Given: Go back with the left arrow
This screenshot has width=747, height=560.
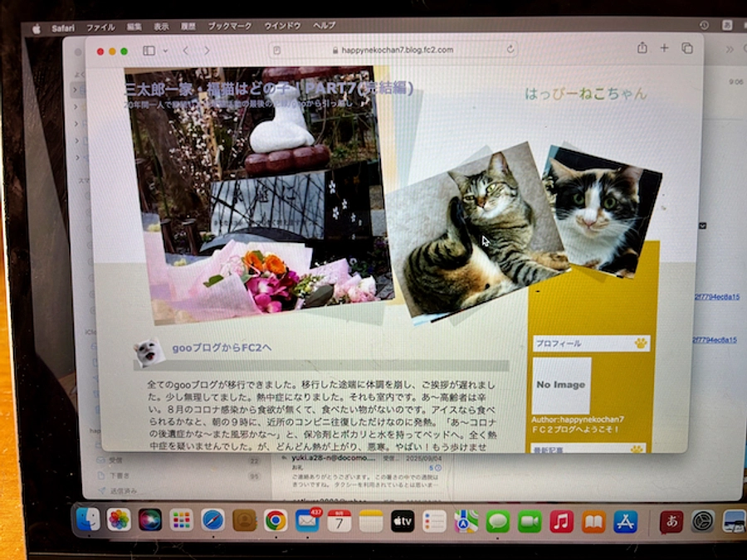Looking at the screenshot, I should pos(186,51).
